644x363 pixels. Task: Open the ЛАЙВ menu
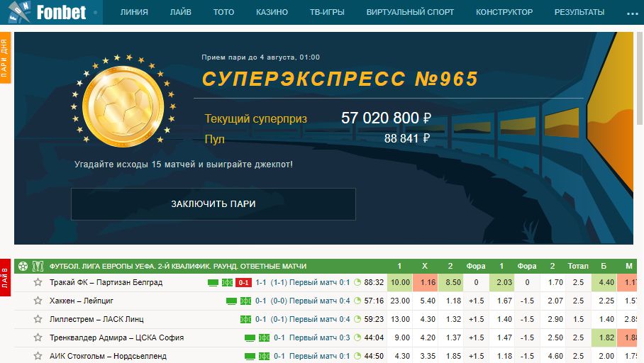[181, 12]
